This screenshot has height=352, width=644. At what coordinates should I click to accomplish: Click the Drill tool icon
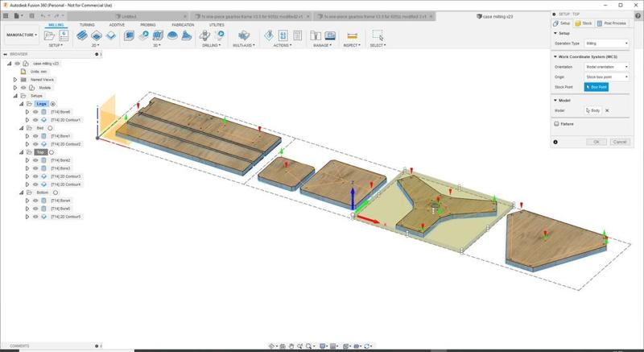[203, 35]
